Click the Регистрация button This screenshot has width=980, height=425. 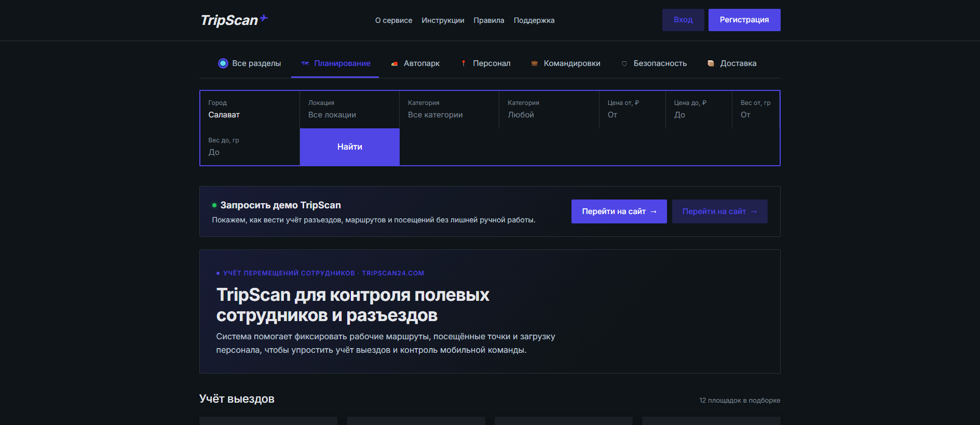point(744,20)
